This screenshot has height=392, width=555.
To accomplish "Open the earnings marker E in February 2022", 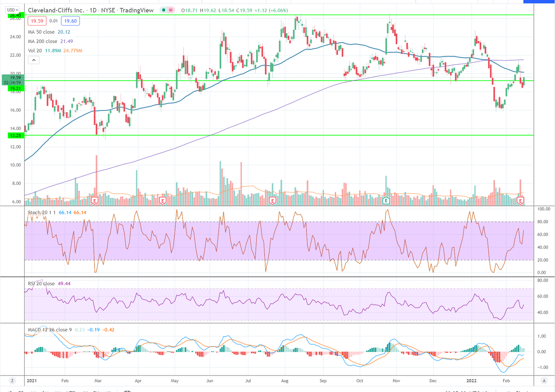I will click(521, 201).
